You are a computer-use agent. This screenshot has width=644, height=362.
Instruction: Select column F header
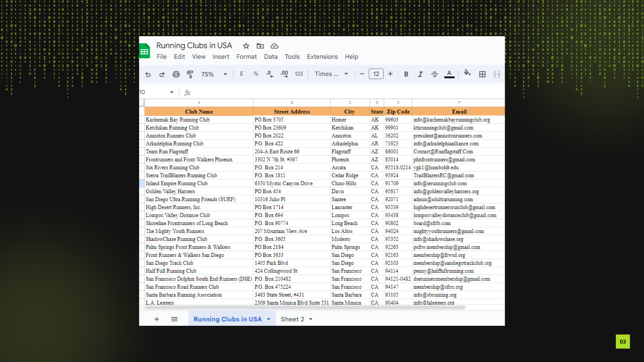click(459, 103)
